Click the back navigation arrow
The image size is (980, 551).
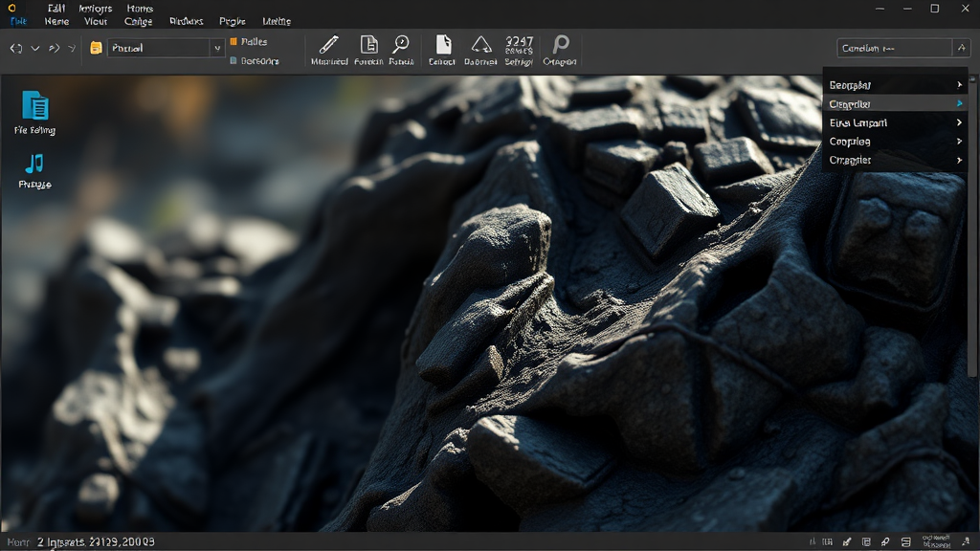tap(16, 48)
